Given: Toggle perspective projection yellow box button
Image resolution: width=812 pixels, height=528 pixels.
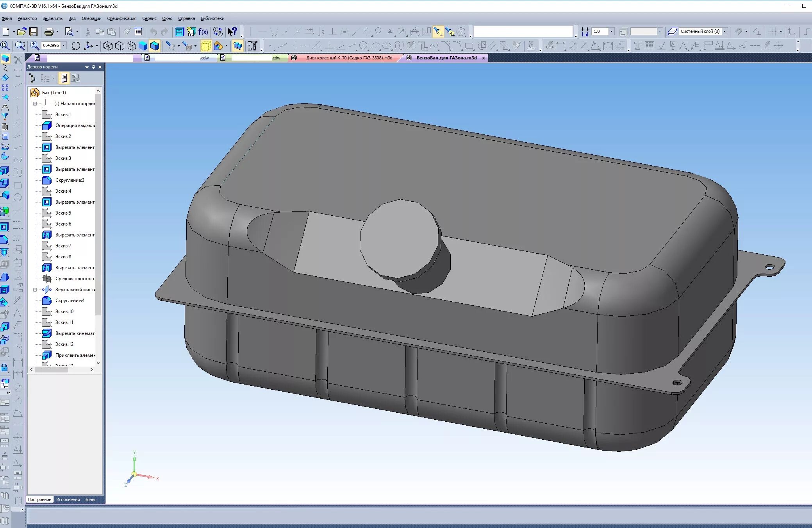Looking at the screenshot, I should tap(206, 46).
